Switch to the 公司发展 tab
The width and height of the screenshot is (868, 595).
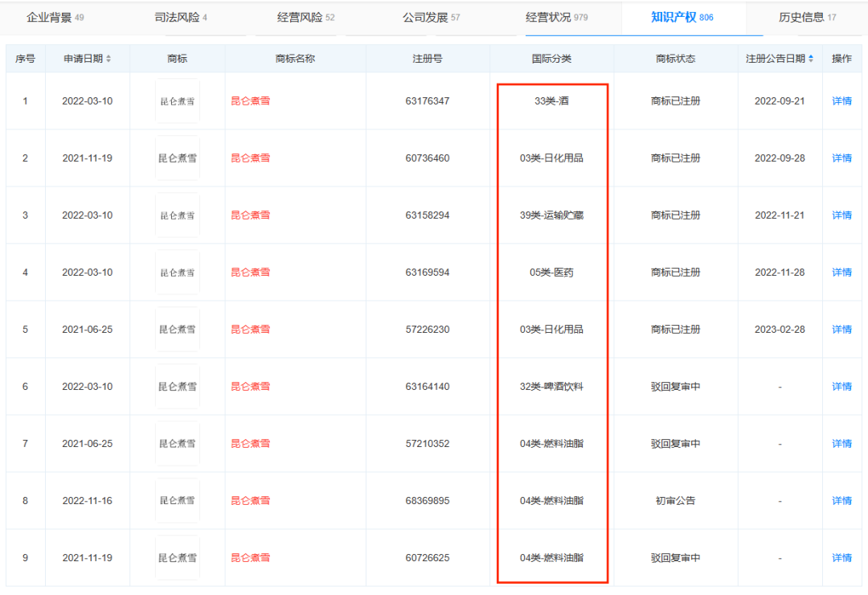point(431,18)
